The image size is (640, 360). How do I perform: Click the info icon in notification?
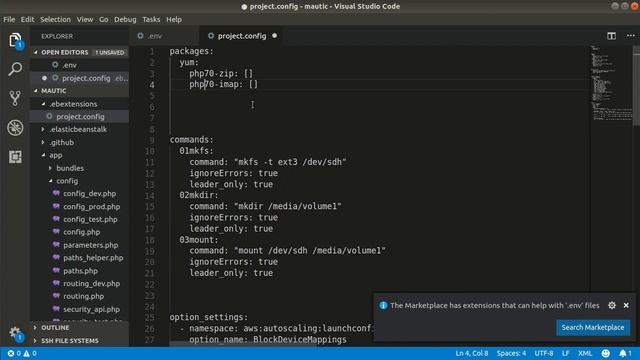point(383,305)
